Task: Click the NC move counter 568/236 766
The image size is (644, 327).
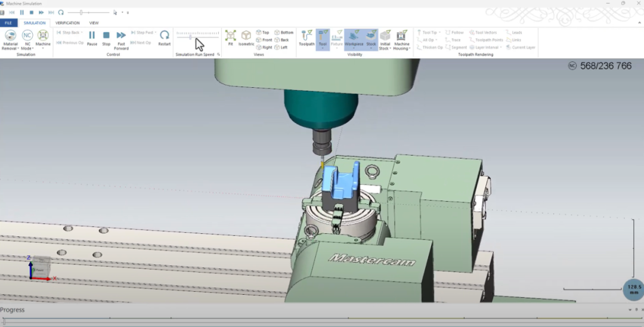Action: click(600, 66)
